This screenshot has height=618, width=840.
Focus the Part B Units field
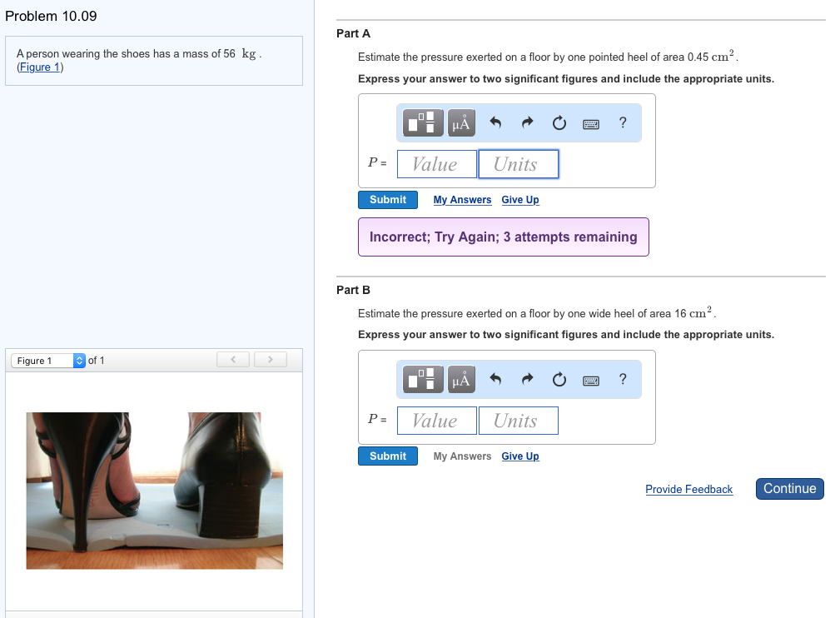pyautogui.click(x=518, y=421)
